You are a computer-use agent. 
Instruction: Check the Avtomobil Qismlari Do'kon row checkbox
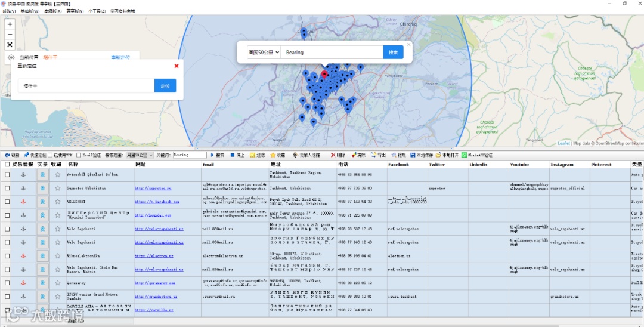click(x=7, y=175)
